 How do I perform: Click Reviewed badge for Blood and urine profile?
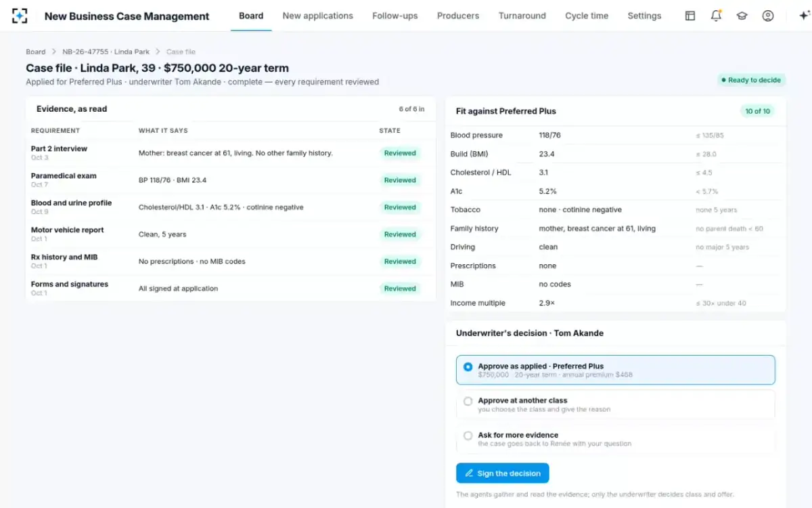[x=400, y=207]
